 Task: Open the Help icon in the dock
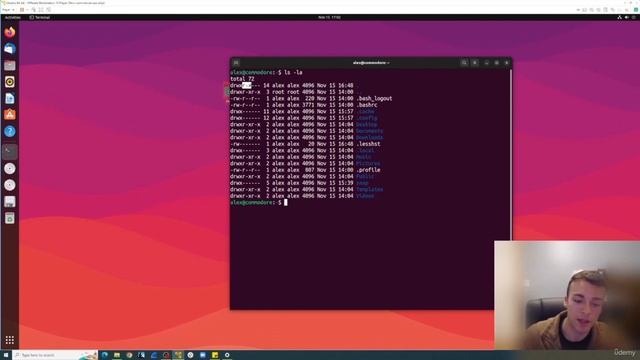pos(10,131)
